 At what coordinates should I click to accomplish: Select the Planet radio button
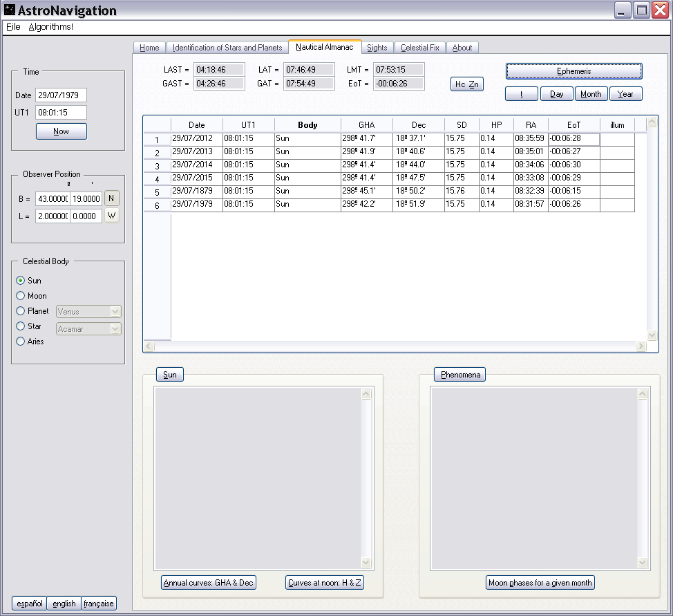(x=21, y=311)
